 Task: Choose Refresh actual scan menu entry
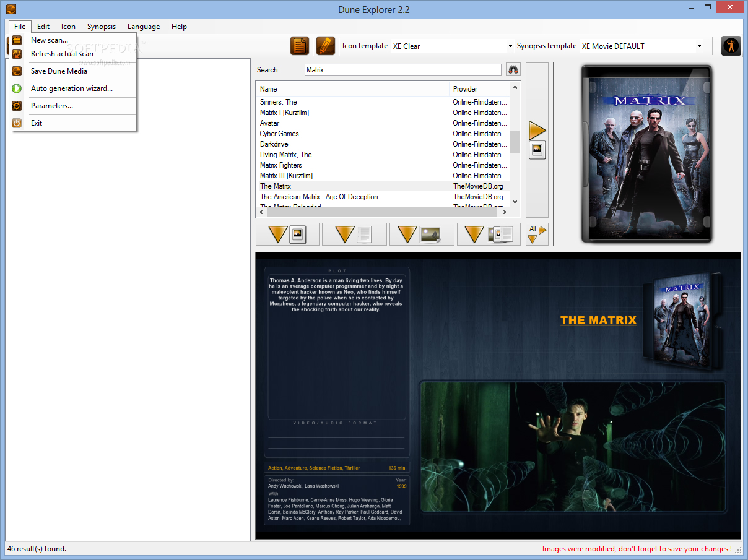point(73,54)
